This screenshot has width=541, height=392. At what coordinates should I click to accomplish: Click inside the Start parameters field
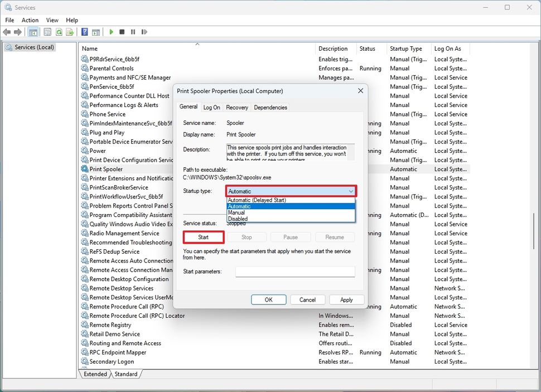295,271
